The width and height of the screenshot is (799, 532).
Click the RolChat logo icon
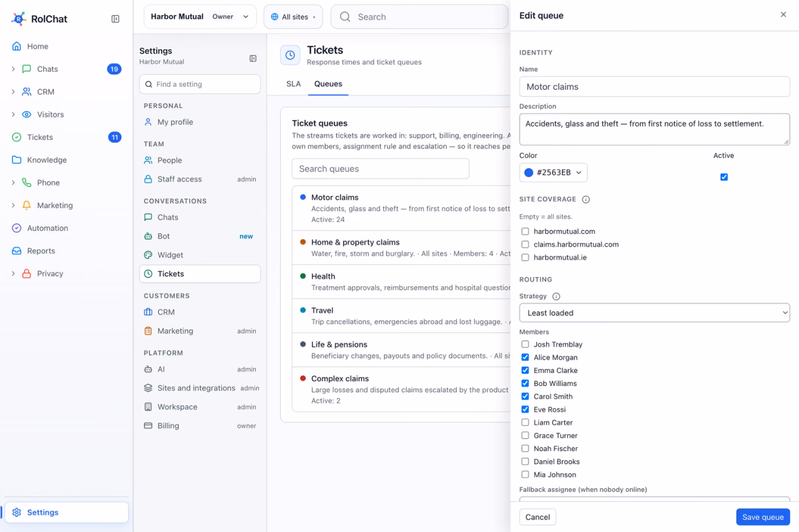(x=19, y=19)
